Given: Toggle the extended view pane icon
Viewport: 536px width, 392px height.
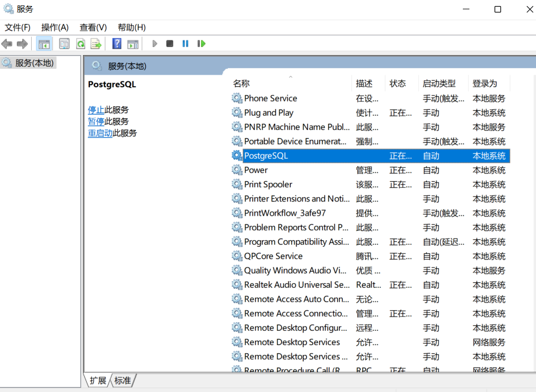Looking at the screenshot, I should (133, 44).
